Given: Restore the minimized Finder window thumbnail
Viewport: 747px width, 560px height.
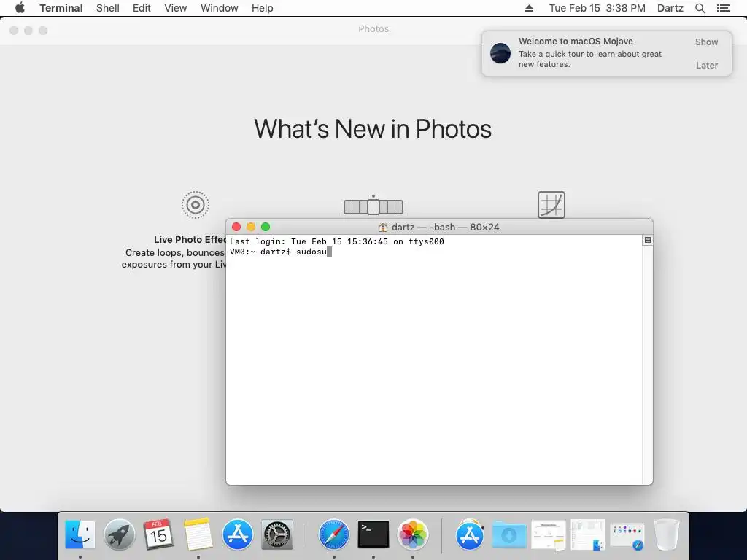Looking at the screenshot, I should click(x=588, y=534).
